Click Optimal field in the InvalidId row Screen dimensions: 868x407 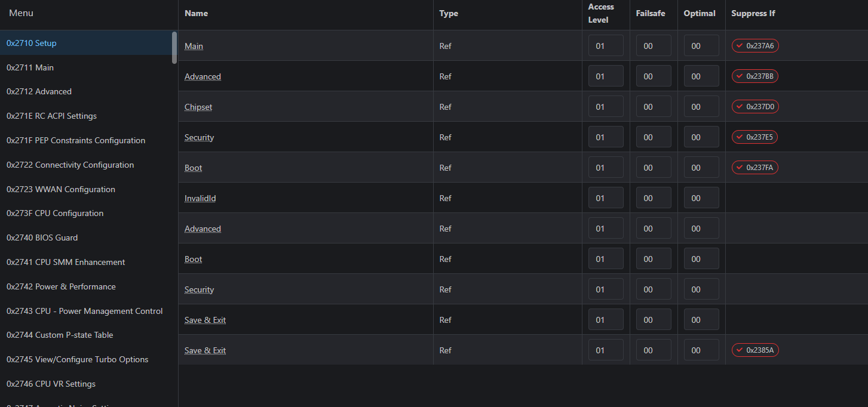click(701, 198)
